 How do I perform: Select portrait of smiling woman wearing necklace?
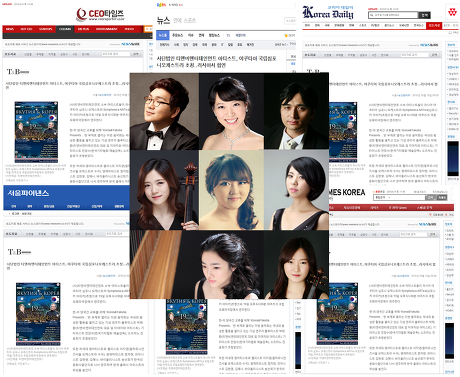pos(231,111)
